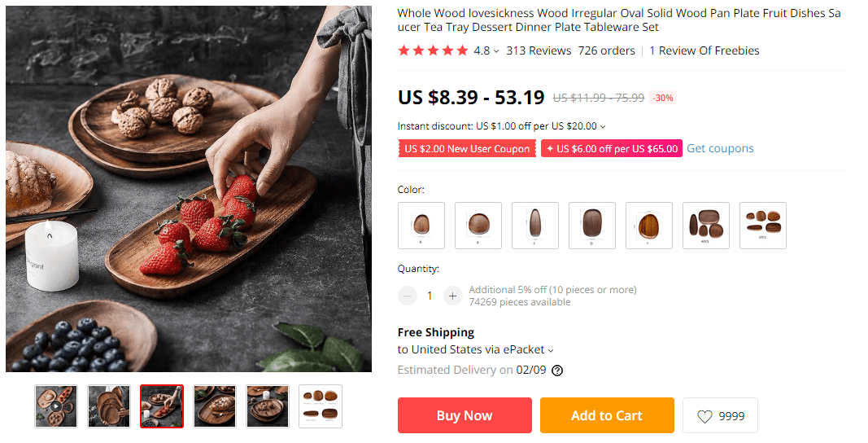Screen dimensions: 868x443
Task: Click the five-star rating icons
Action: 433,50
